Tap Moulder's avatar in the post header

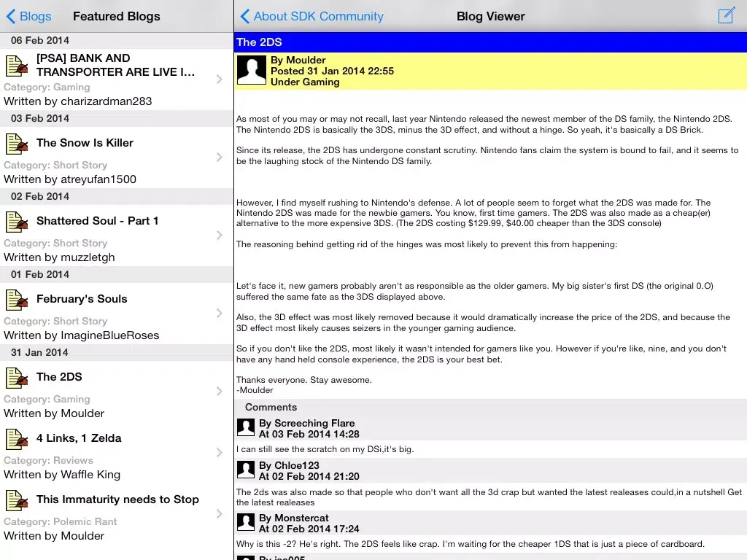coord(252,70)
